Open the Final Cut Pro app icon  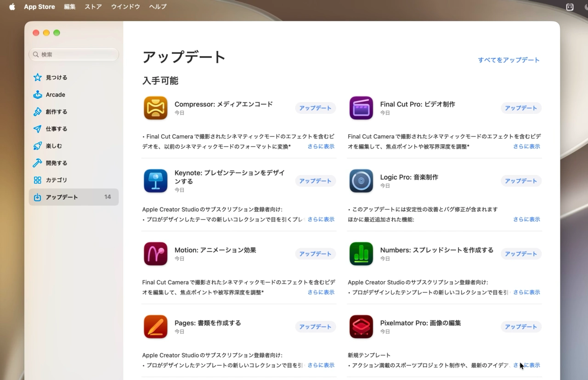pyautogui.click(x=361, y=108)
